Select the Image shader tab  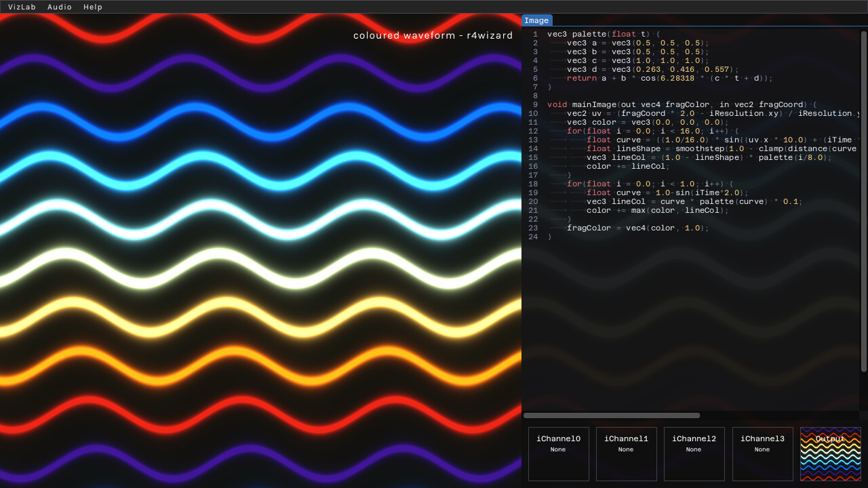pyautogui.click(x=537, y=20)
